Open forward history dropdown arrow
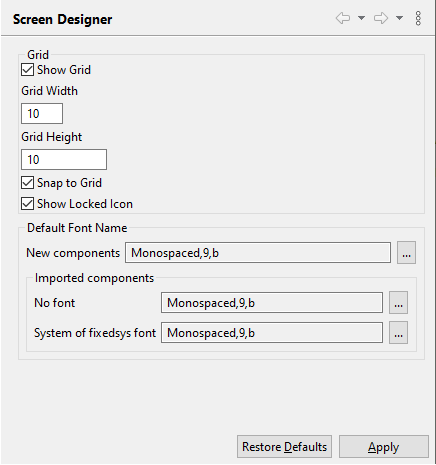The width and height of the screenshot is (436, 465). click(399, 18)
